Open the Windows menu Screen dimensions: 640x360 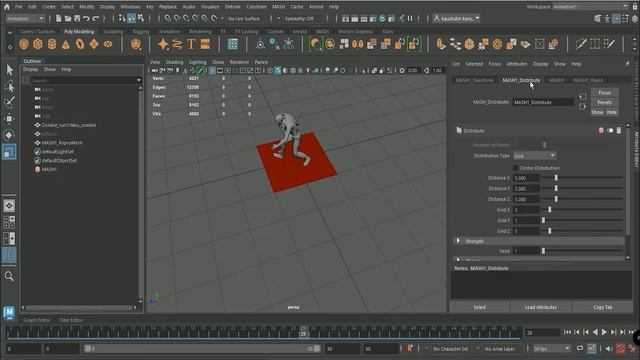point(130,7)
